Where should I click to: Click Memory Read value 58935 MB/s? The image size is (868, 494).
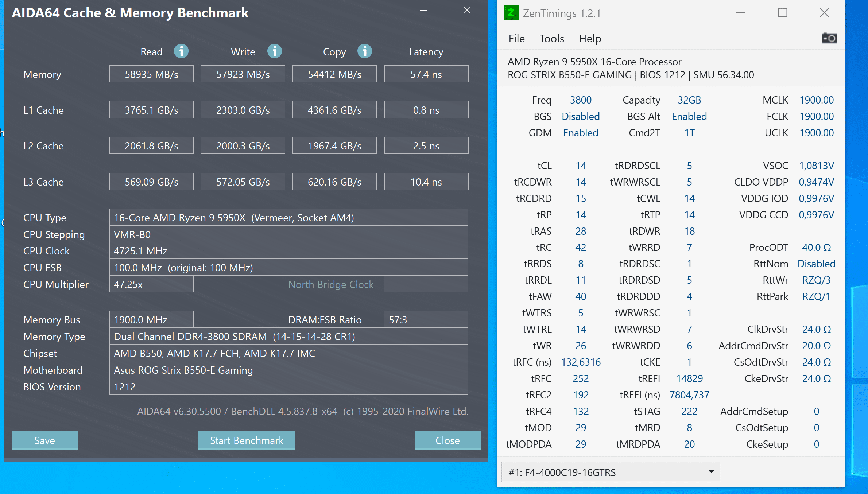[151, 74]
